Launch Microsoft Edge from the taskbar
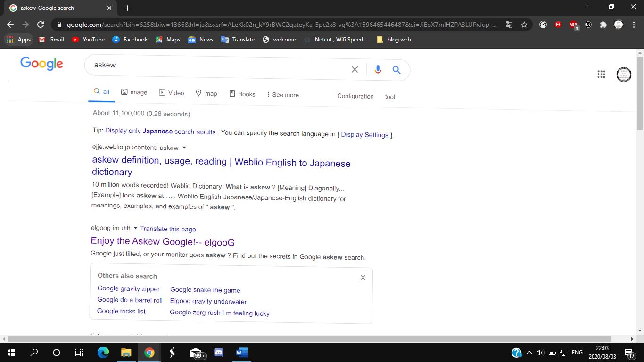The width and height of the screenshot is (644, 362). point(103,353)
